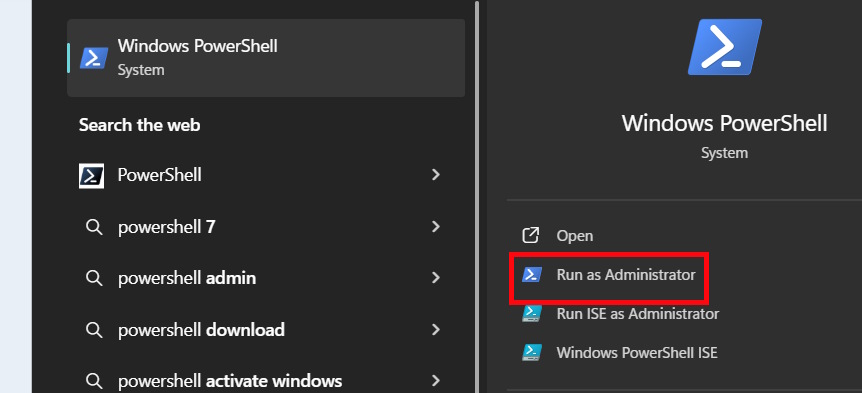This screenshot has height=393, width=862.
Task: Open the Windows PowerShell best match result
Action: tap(266, 58)
